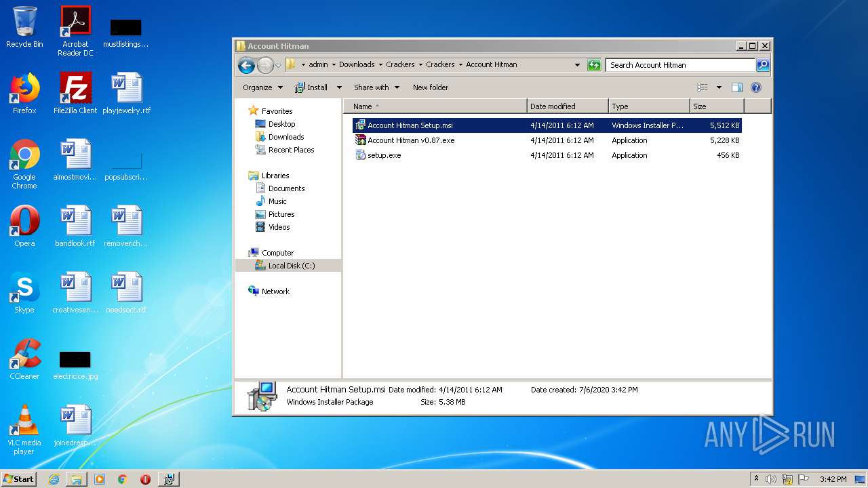
Task: Expand Install dropdown arrow
Action: (x=339, y=87)
